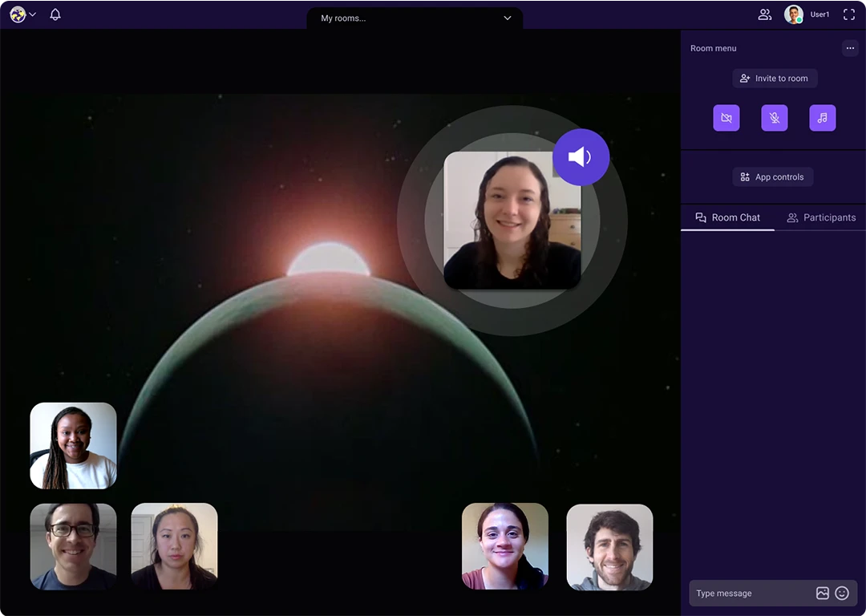Click the User1 profile avatar
The width and height of the screenshot is (866, 616).
tap(794, 14)
